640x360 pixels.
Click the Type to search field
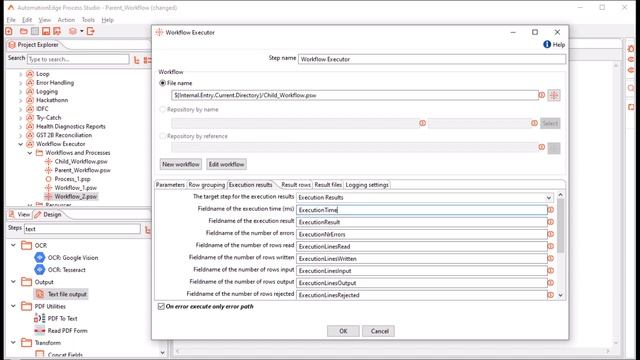tap(78, 59)
